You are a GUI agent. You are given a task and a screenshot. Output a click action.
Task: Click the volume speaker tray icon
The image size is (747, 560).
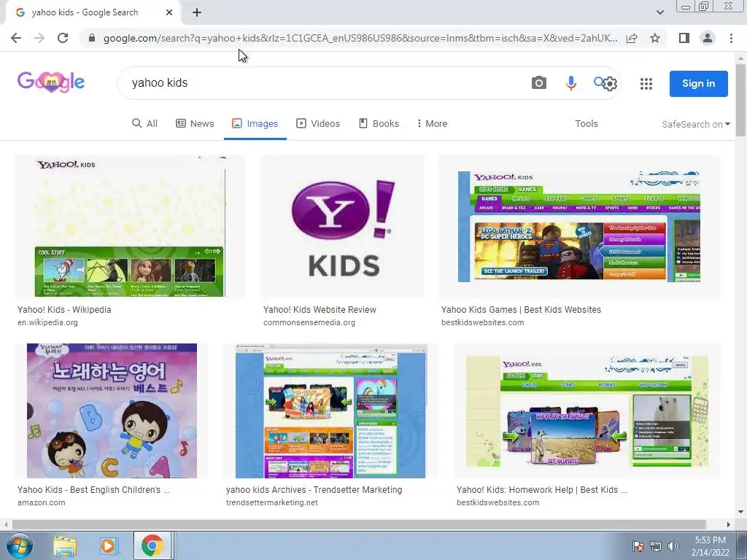(x=673, y=546)
